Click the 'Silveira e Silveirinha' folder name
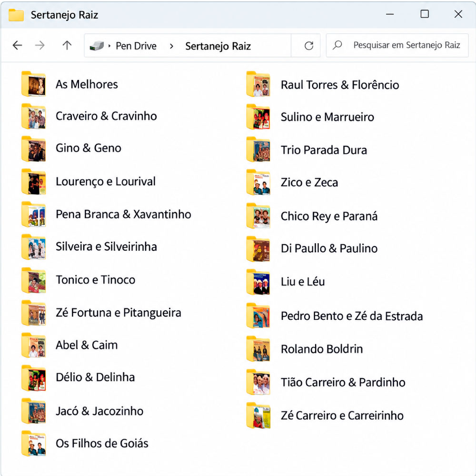476x476 pixels. click(x=106, y=247)
